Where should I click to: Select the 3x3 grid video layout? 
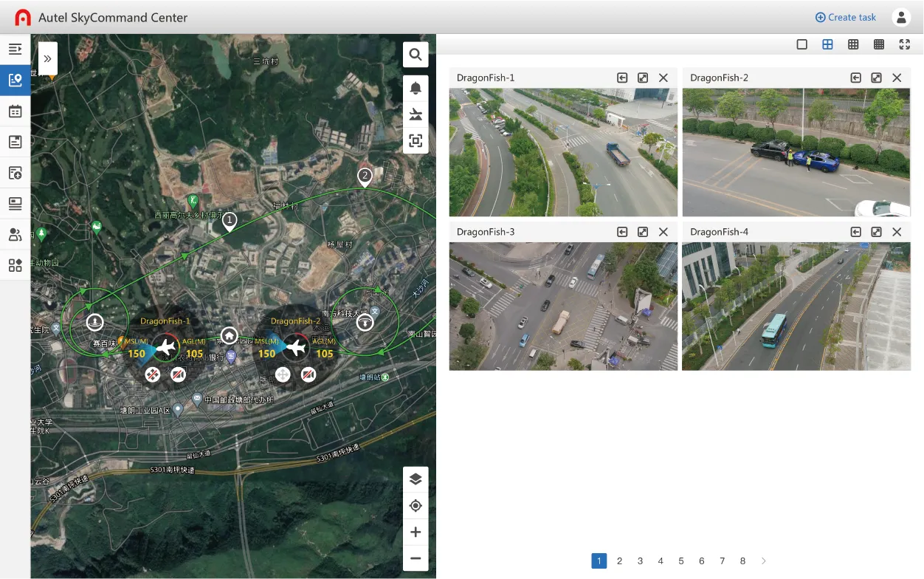tap(853, 44)
